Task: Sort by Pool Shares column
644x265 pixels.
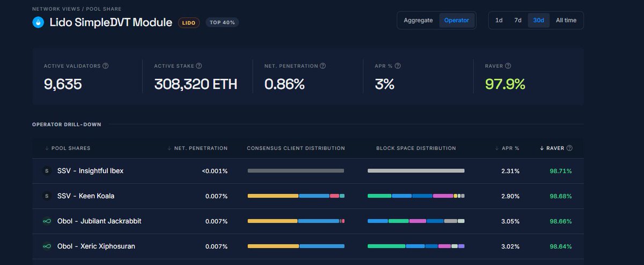Action: coord(68,148)
